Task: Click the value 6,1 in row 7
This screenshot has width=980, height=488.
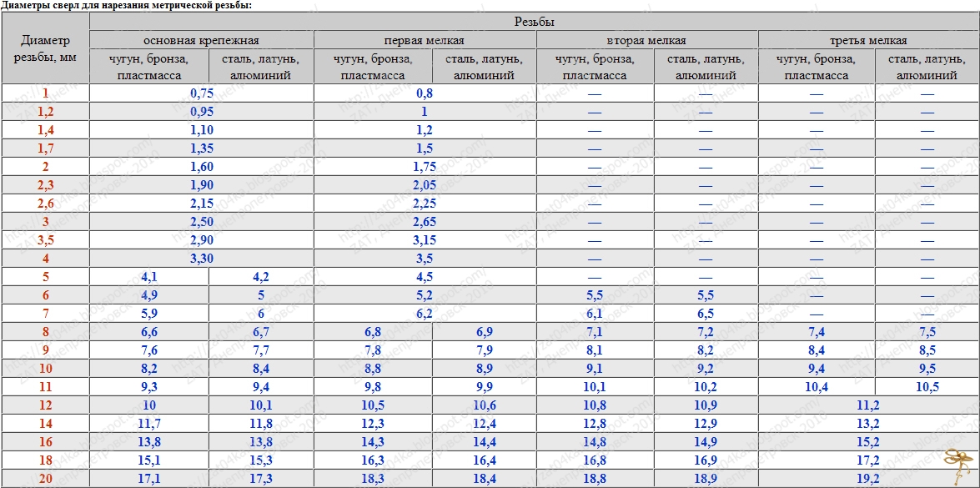Action: coord(595,314)
